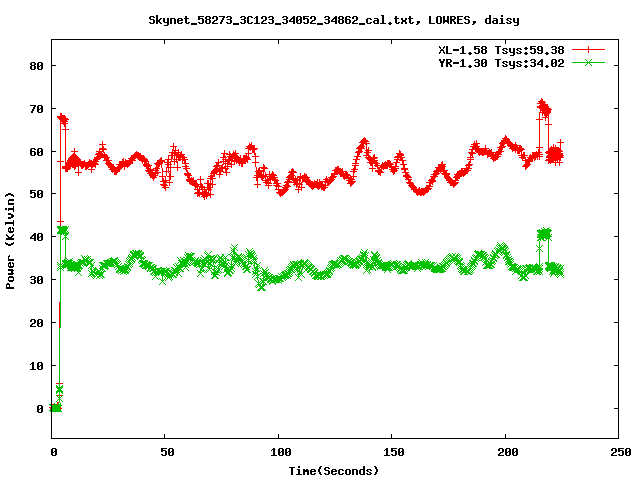Click x-axis tick label 250
The height and width of the screenshot is (480, 640).
(x=621, y=452)
